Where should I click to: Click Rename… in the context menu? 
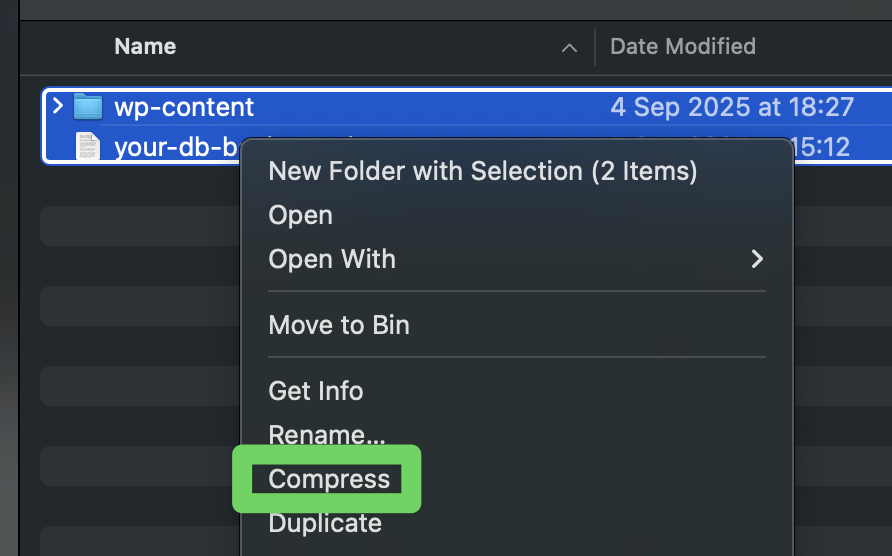pos(327,435)
